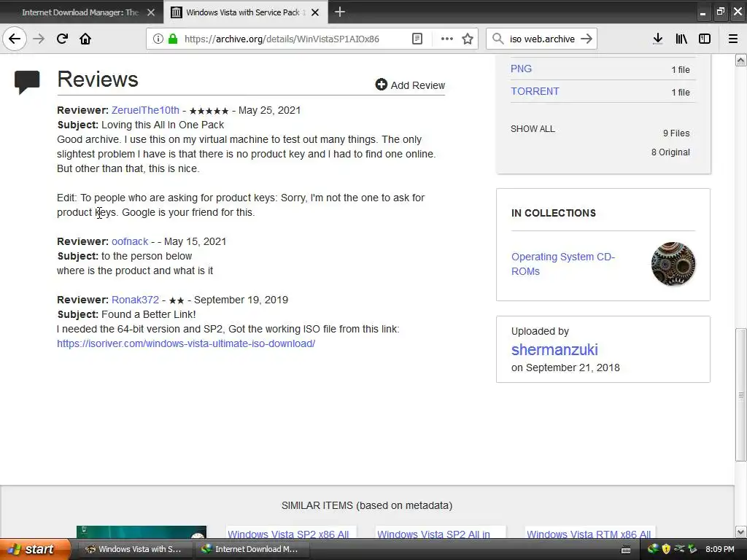Open the browser home page
The height and width of the screenshot is (560, 747).
tap(85, 39)
